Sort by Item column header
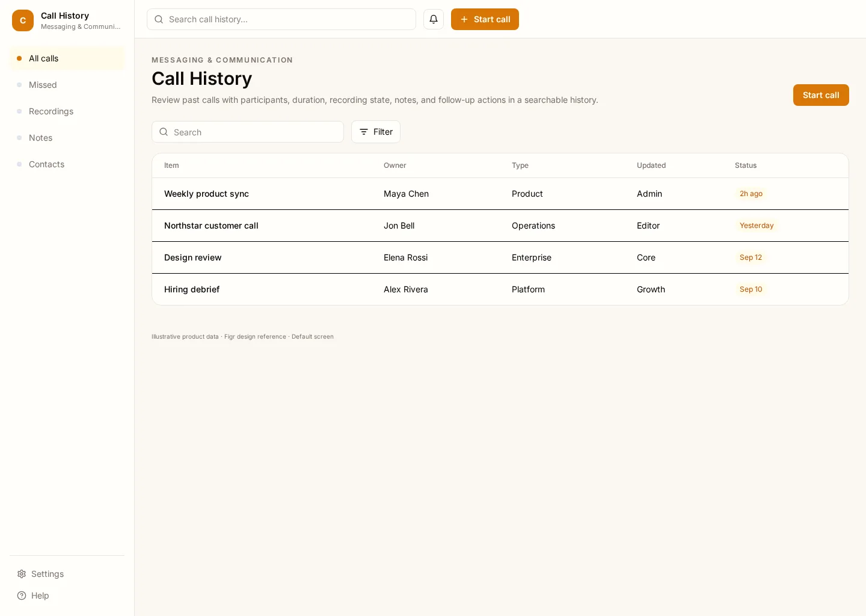The height and width of the screenshot is (616, 866). click(171, 165)
